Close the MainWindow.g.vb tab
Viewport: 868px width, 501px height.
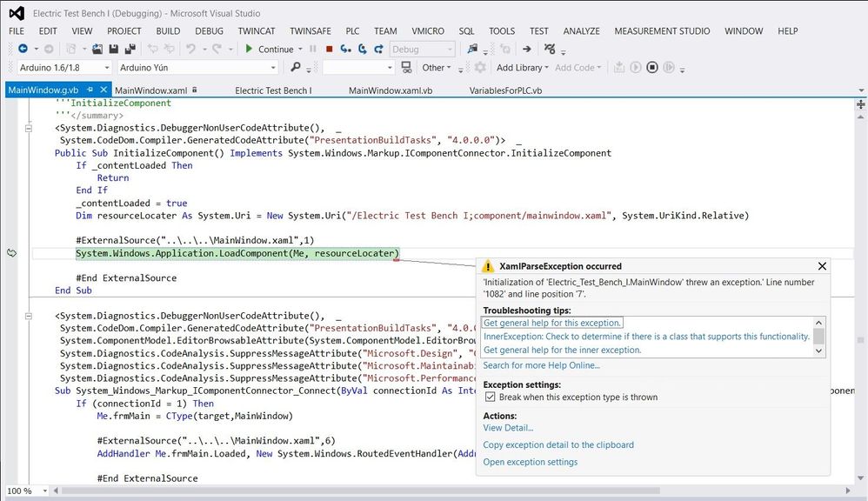(103, 90)
